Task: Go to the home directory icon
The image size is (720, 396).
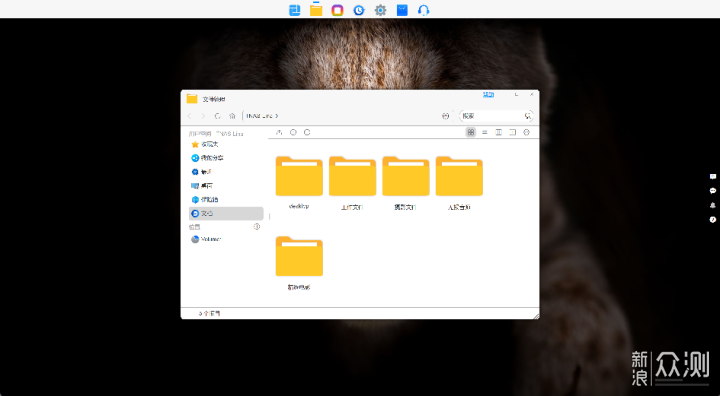Action: pos(232,116)
